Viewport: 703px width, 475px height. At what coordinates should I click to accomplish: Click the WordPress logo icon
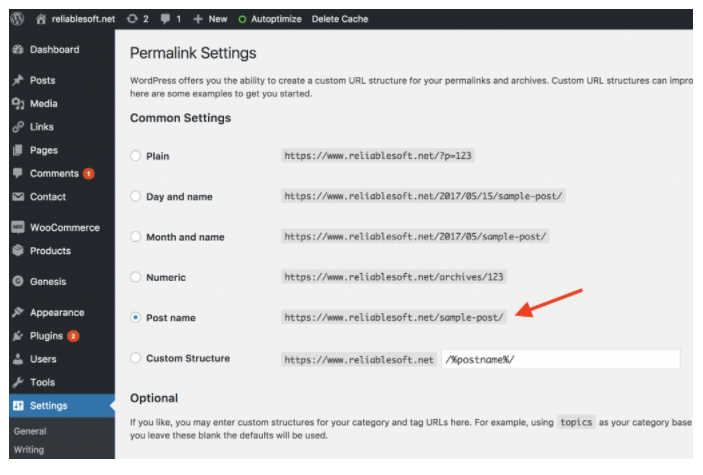click(17, 19)
